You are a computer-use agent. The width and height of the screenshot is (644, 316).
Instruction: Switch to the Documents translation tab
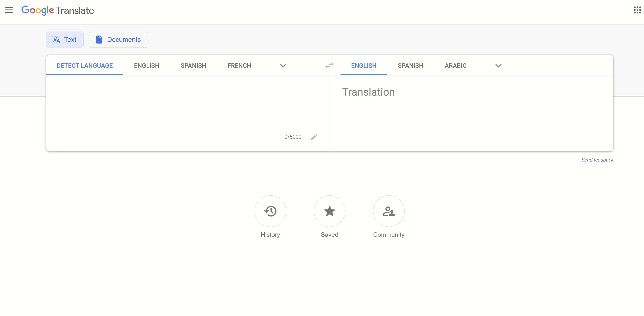[x=118, y=39]
